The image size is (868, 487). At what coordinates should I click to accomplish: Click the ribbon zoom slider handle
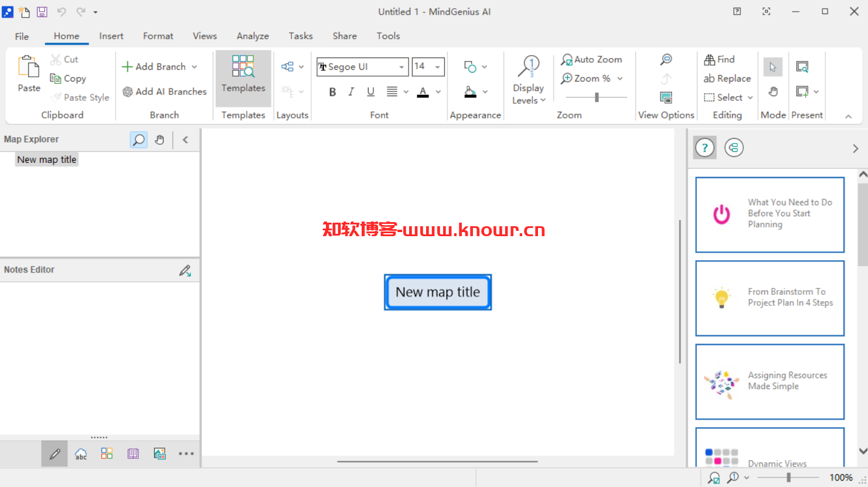click(597, 97)
